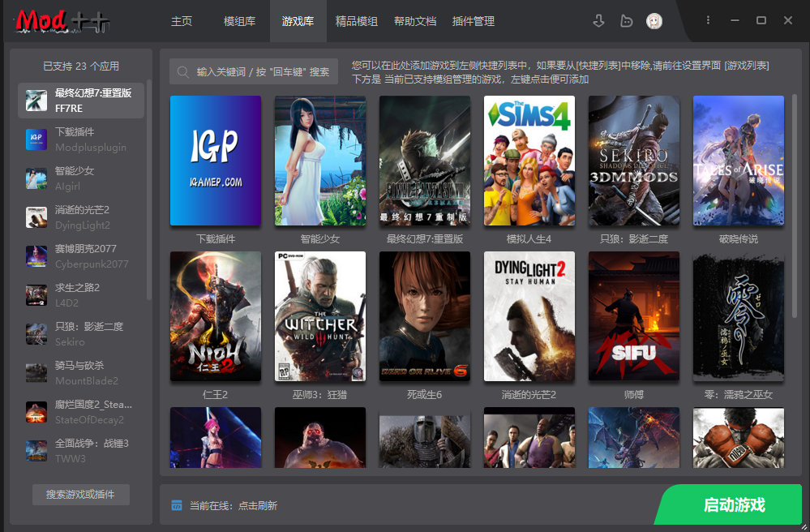The width and height of the screenshot is (810, 532).
Task: Open the three-dot menu in the title bar
Action: tap(708, 20)
